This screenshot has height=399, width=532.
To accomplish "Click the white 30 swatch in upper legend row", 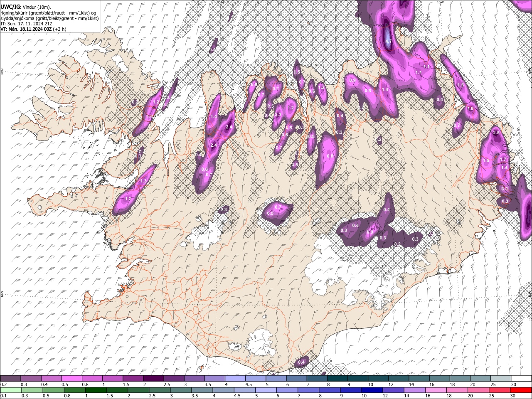I will tap(521, 379).
